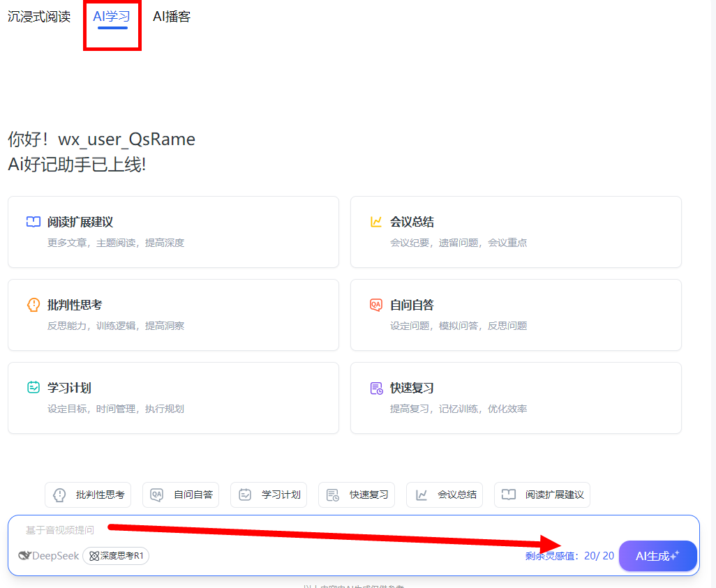This screenshot has width=716, height=588.
Task: Click the QA icon on 自问自答 card
Action: coord(376,305)
